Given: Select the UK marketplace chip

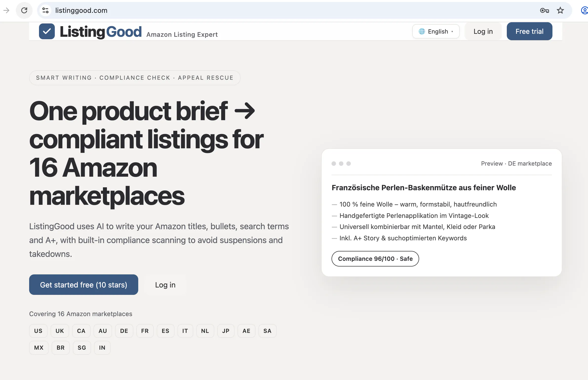Looking at the screenshot, I should coord(60,331).
